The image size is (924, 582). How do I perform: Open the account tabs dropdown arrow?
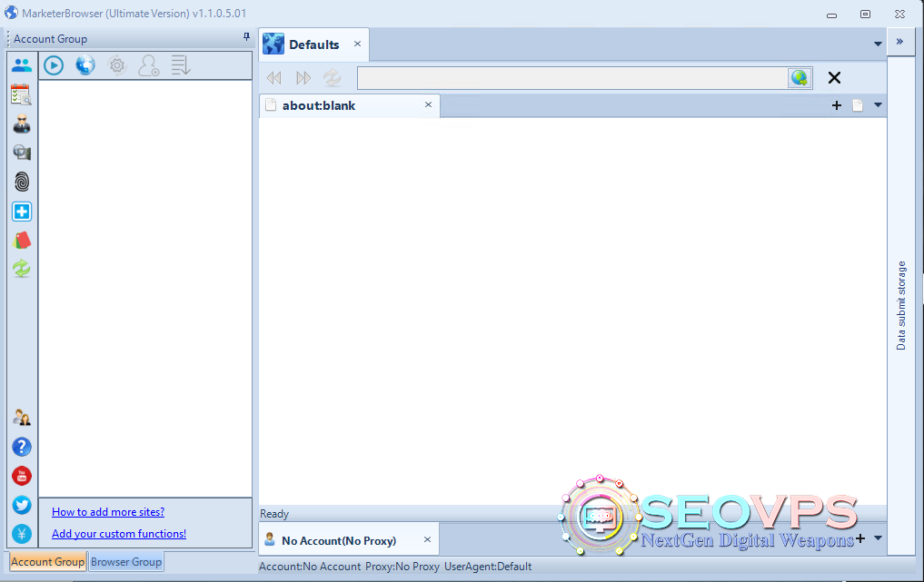coord(878,538)
